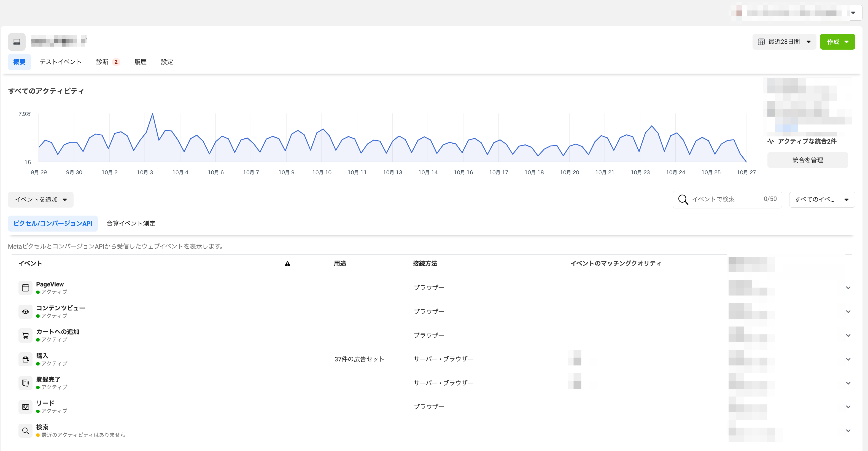Click the リード event name
The height and width of the screenshot is (451, 868).
click(45, 403)
